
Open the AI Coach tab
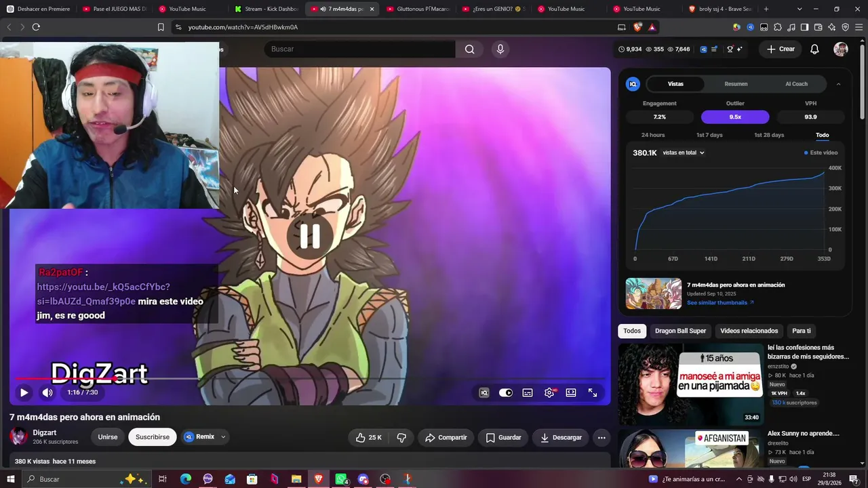796,84
